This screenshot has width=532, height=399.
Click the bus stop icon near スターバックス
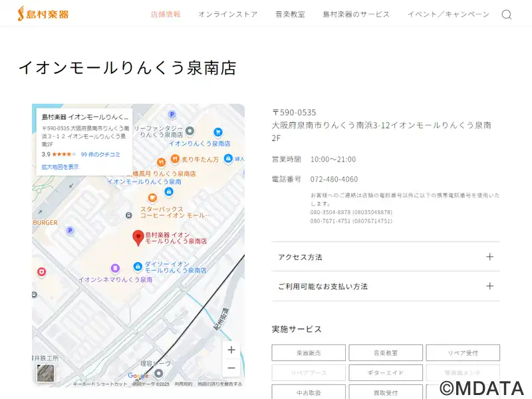[x=128, y=215]
